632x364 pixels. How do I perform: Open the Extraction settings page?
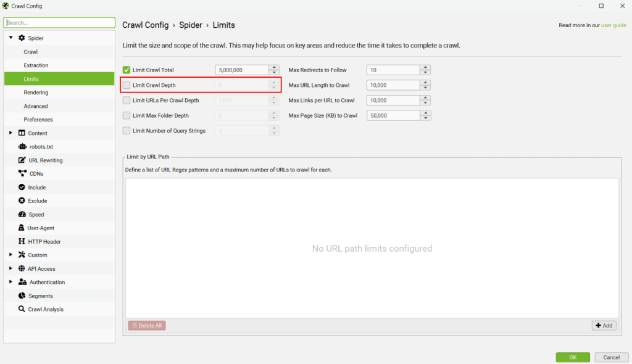click(x=59, y=65)
